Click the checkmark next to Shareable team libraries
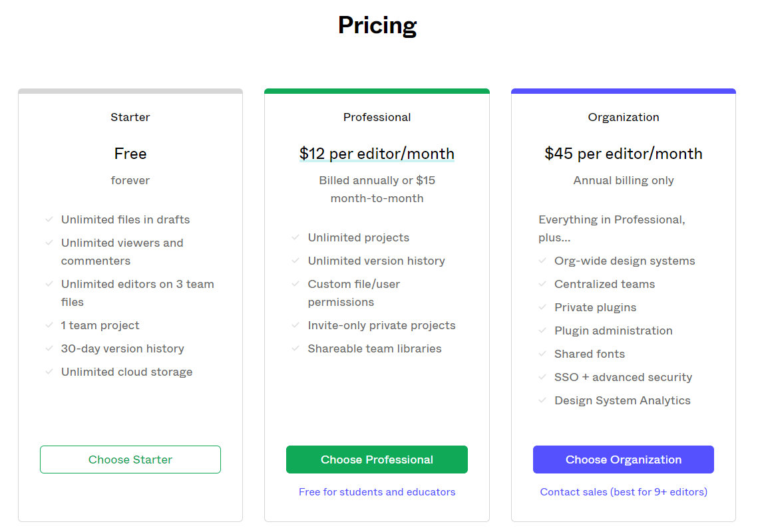The width and height of the screenshot is (758, 532). point(296,348)
